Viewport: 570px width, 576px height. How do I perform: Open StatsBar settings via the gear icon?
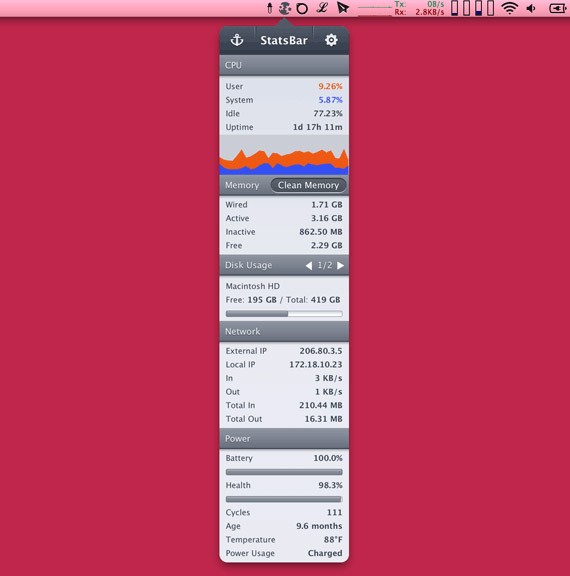pyautogui.click(x=331, y=40)
